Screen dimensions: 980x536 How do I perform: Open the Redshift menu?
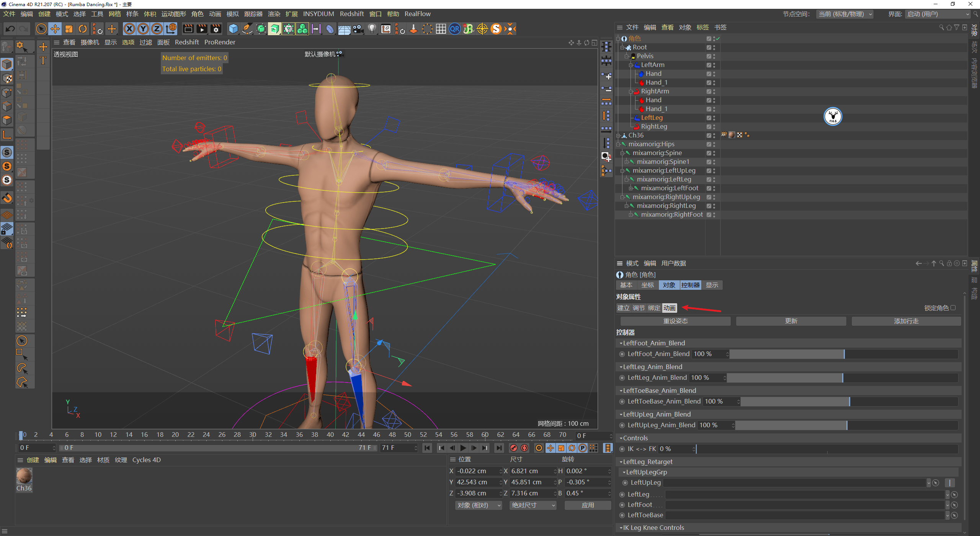click(352, 14)
